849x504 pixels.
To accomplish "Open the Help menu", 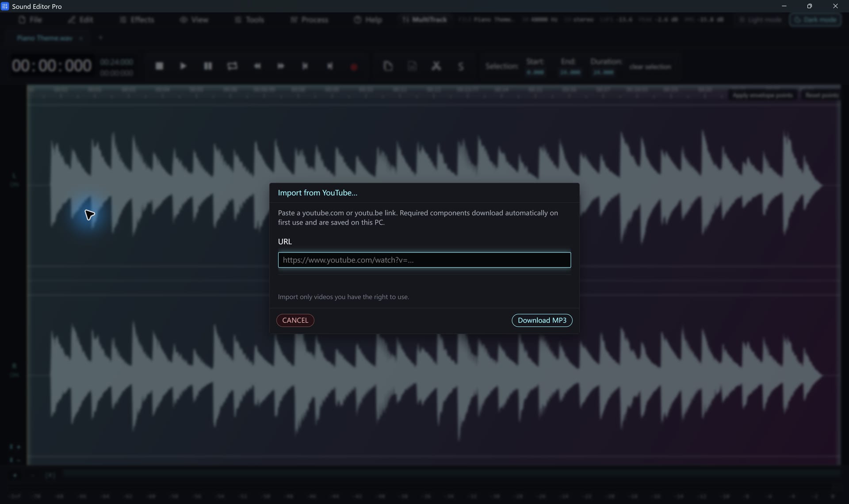I will [368, 20].
